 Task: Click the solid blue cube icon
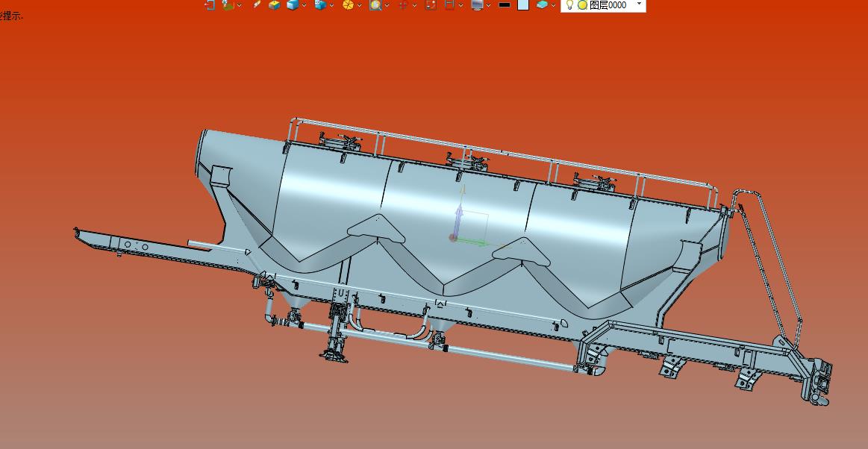tap(293, 4)
